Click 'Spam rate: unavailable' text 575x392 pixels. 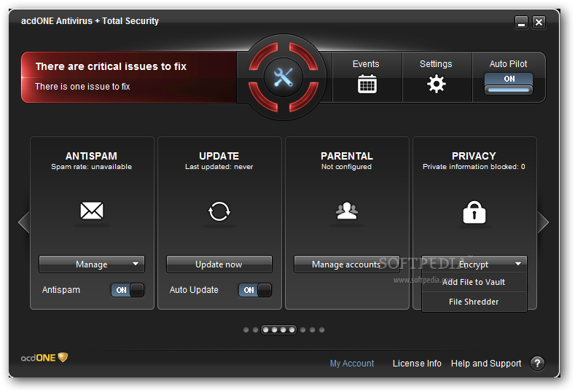coord(91,167)
